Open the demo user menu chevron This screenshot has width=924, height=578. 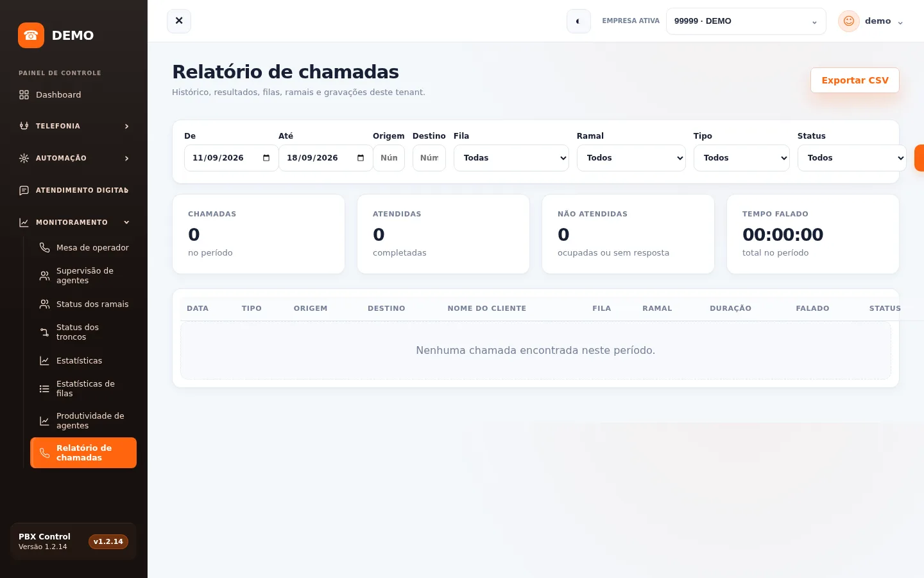coord(900,22)
